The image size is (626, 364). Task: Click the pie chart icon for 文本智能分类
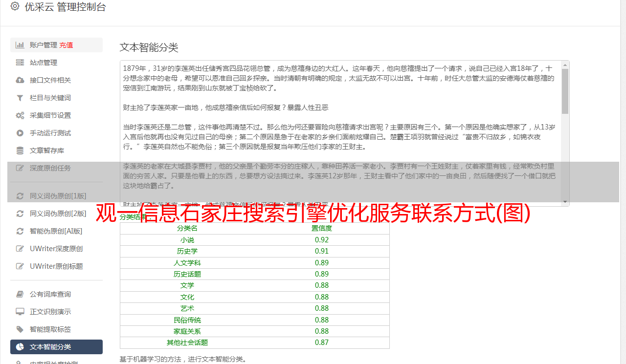coord(20,347)
